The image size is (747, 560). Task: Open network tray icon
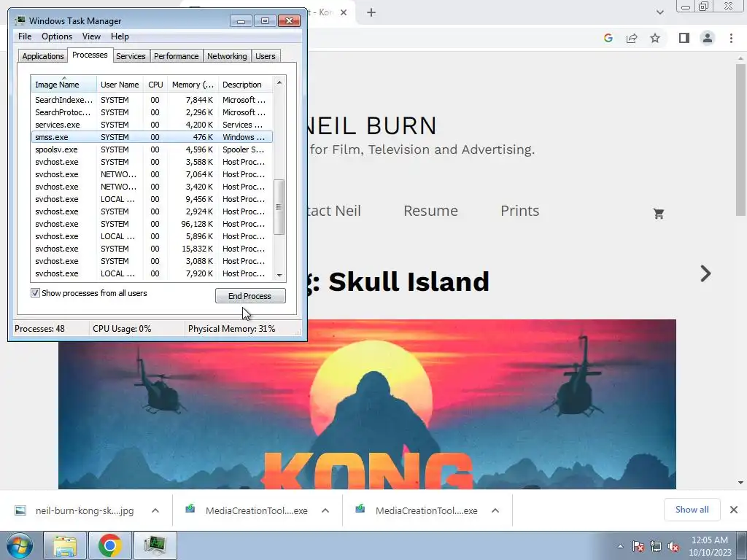(656, 546)
